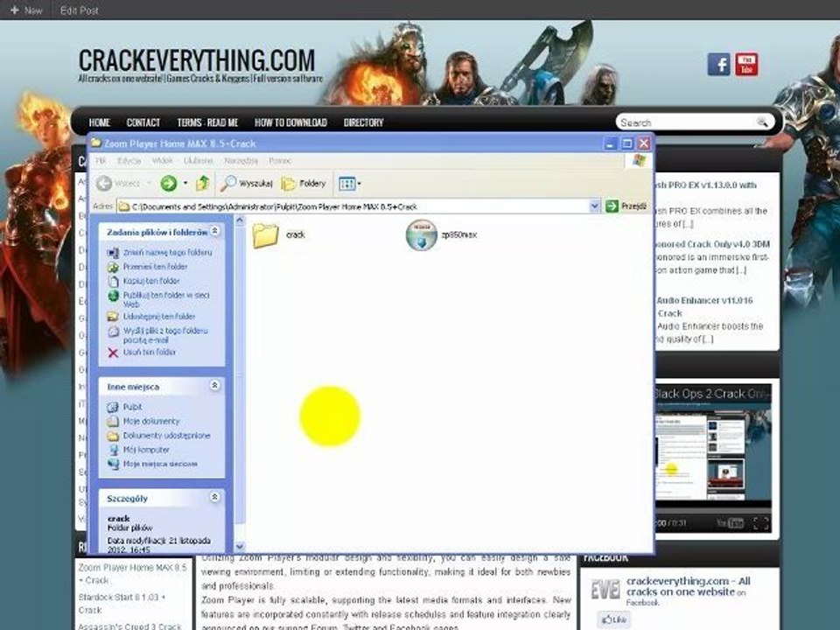Screen dimensions: 840x630
Task: Click the Facebook Like button
Action: [x=614, y=619]
